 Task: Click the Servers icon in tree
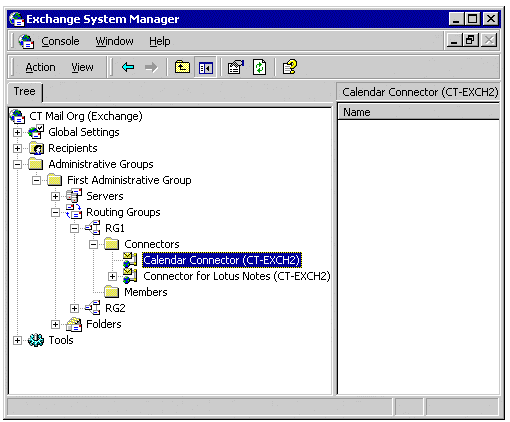[x=74, y=196]
